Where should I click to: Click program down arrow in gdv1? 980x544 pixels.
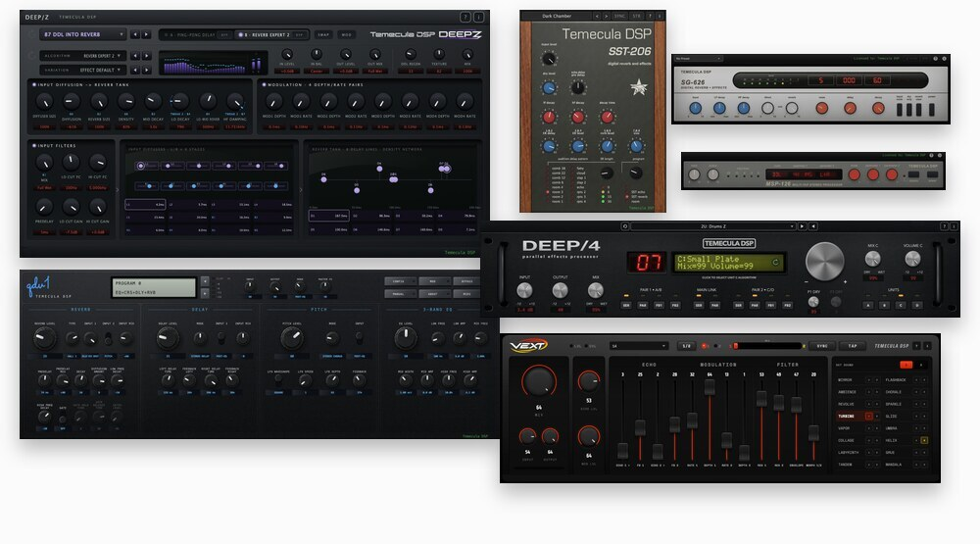point(205,293)
